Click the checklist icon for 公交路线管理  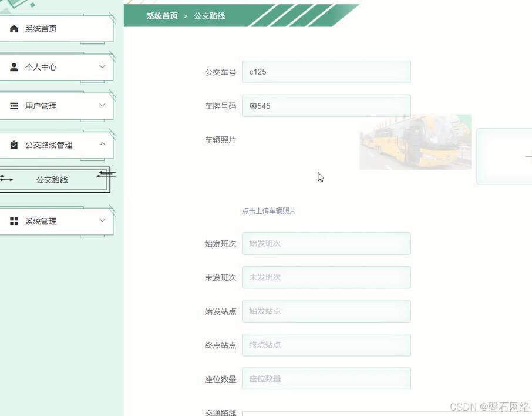point(14,145)
